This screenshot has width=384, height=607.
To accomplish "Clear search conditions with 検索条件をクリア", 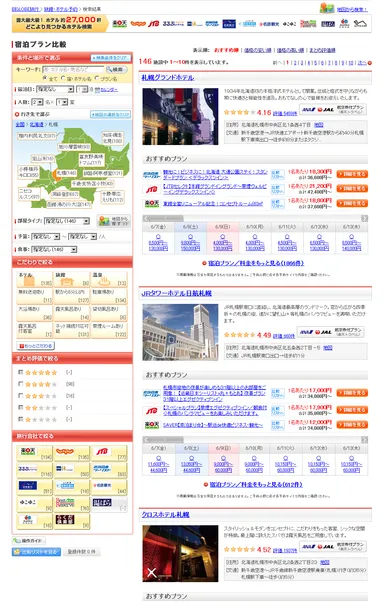I will pyautogui.click(x=111, y=58).
